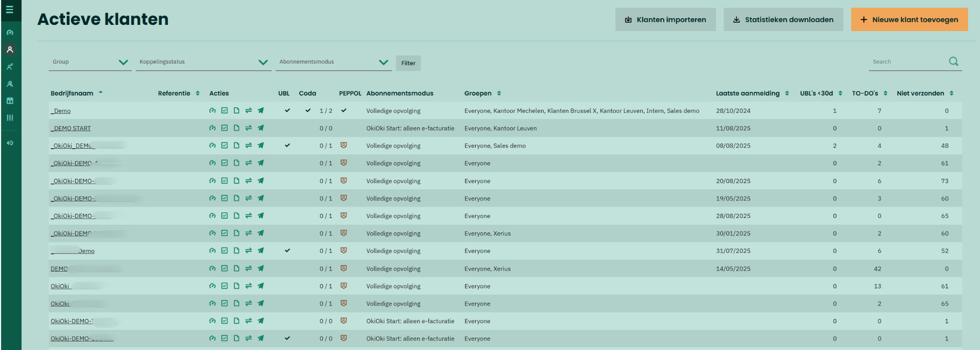Click 'Everyone, Sales demo' groups cell
The width and height of the screenshot is (980, 350).
495,146
